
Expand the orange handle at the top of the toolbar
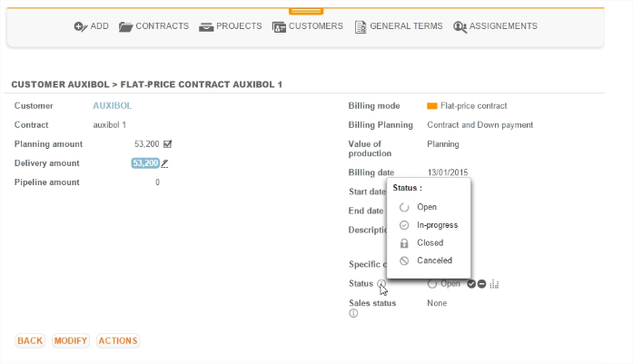coord(305,11)
